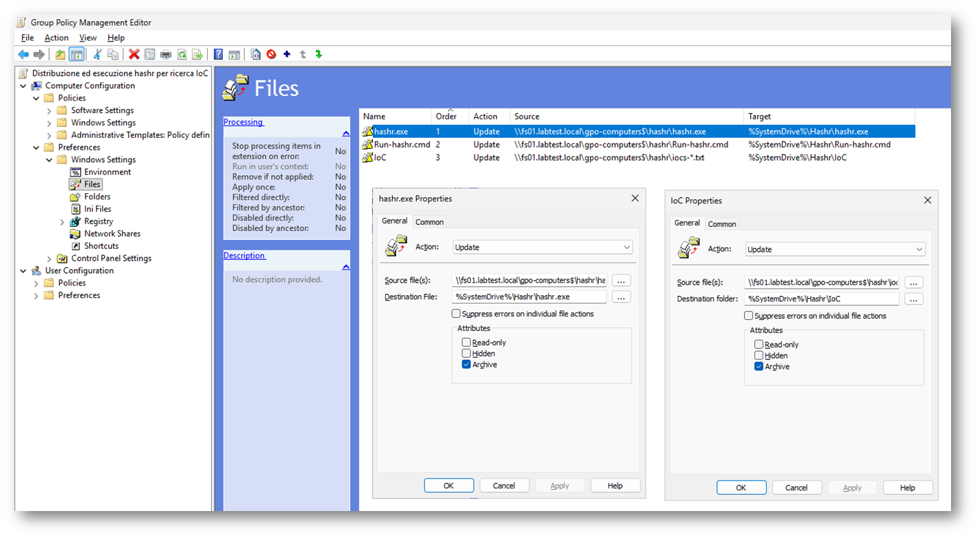Click OK in the IoC Properties dialog
This screenshot has width=980, height=540.
(x=741, y=488)
